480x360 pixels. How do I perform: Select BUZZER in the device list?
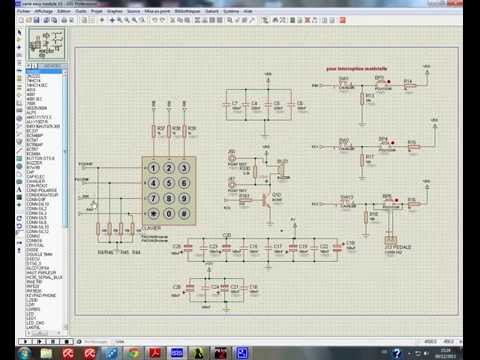pos(34,163)
